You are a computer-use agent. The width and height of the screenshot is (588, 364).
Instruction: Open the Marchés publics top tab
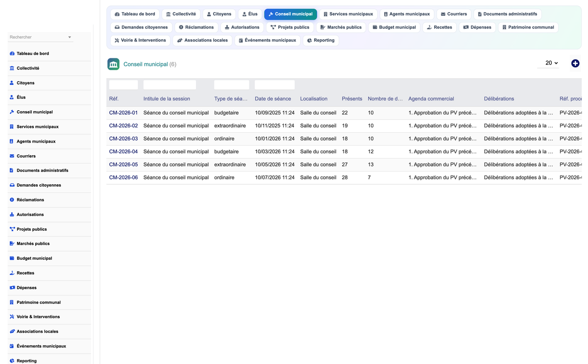[x=341, y=27]
